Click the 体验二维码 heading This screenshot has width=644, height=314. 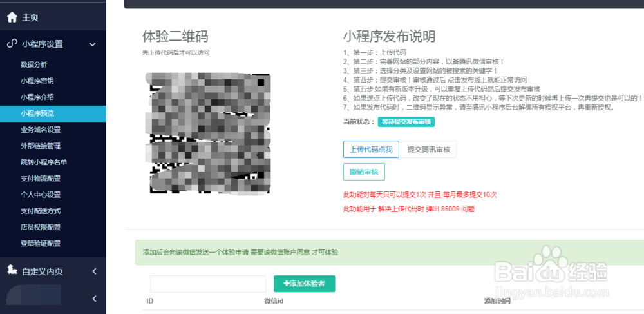[x=175, y=37]
